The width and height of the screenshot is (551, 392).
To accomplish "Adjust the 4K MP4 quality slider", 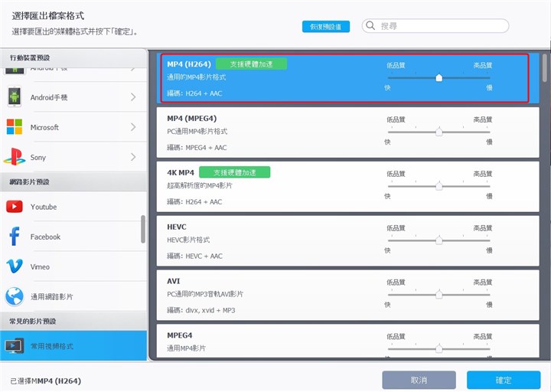I will pyautogui.click(x=439, y=186).
